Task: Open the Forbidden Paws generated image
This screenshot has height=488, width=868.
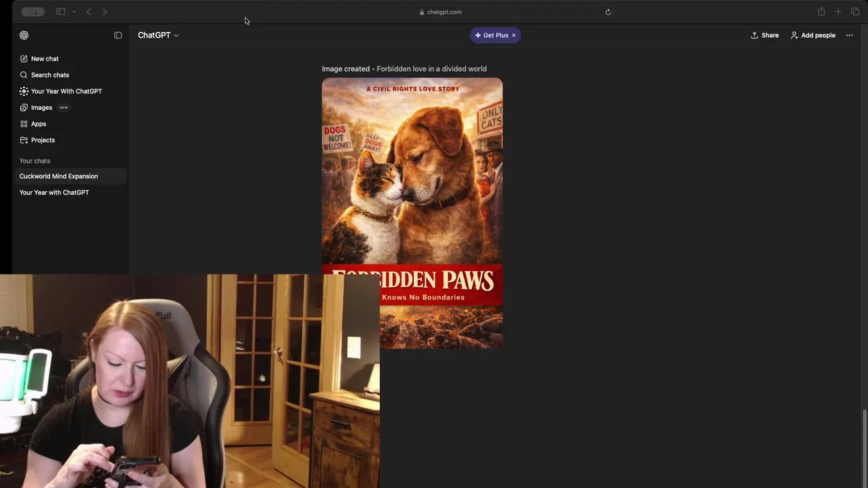Action: pyautogui.click(x=412, y=213)
